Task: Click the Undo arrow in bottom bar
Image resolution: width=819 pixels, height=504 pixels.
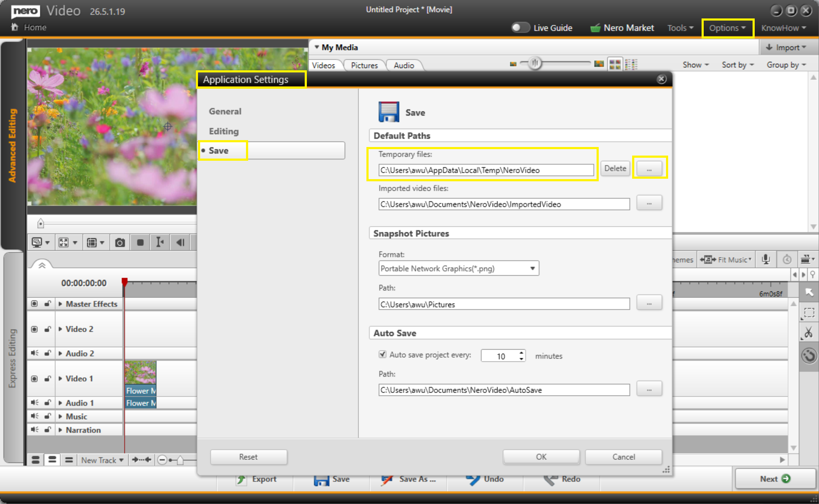Action: pos(485,479)
